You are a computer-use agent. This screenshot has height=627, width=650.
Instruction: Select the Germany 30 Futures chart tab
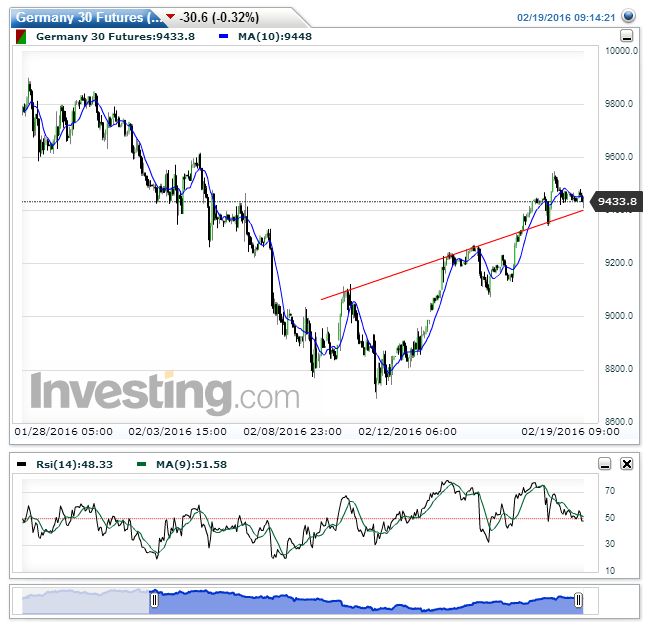point(86,18)
